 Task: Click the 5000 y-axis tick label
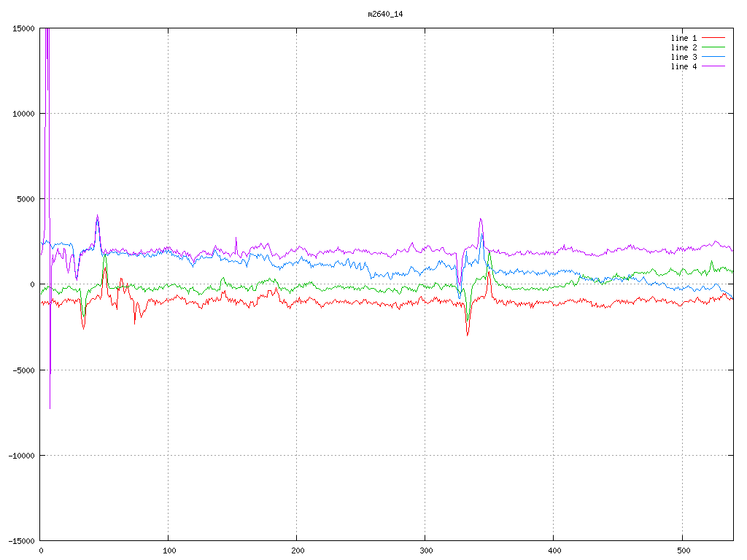[x=26, y=199]
